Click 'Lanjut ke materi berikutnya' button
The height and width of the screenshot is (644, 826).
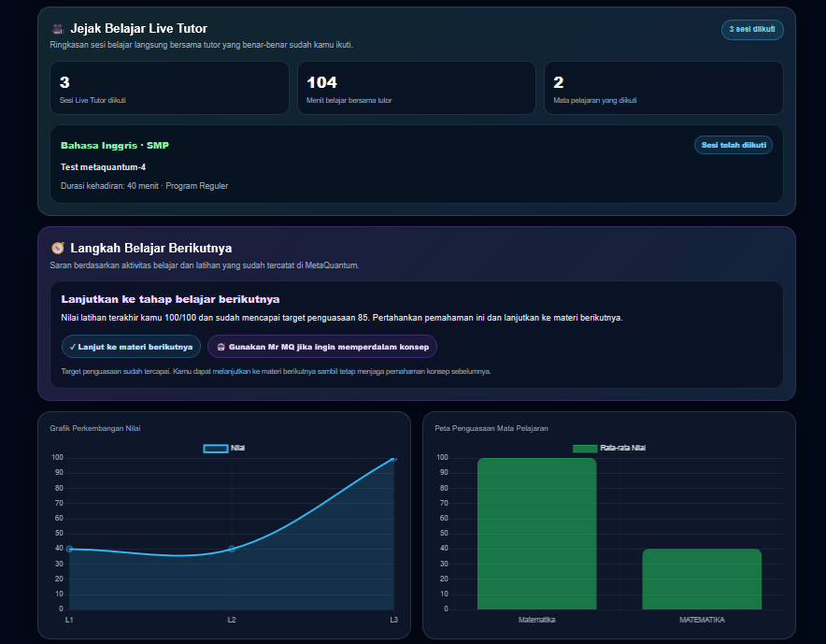pyautogui.click(x=131, y=347)
